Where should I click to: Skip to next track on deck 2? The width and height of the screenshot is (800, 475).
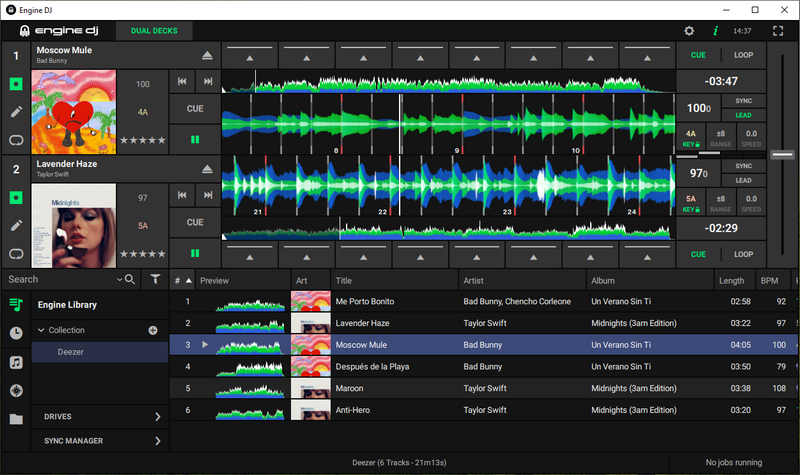click(x=208, y=195)
